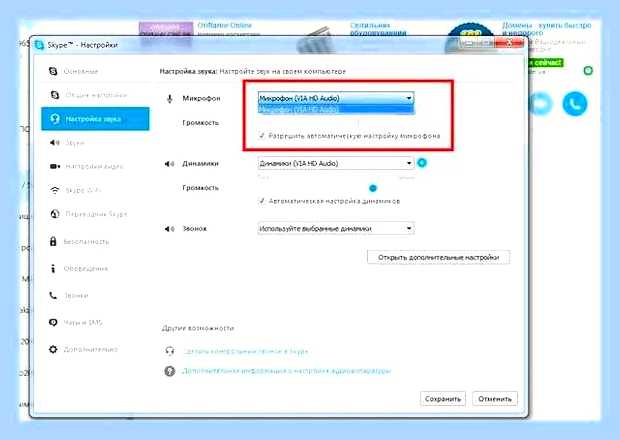Select the Настройка звука sidebar tab
The width and height of the screenshot is (620, 440).
point(95,119)
